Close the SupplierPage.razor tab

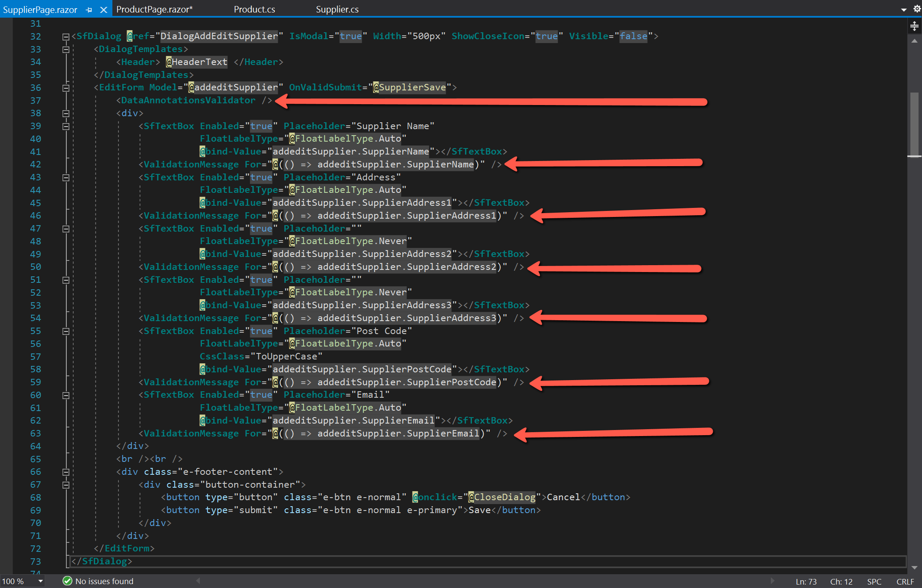click(103, 9)
